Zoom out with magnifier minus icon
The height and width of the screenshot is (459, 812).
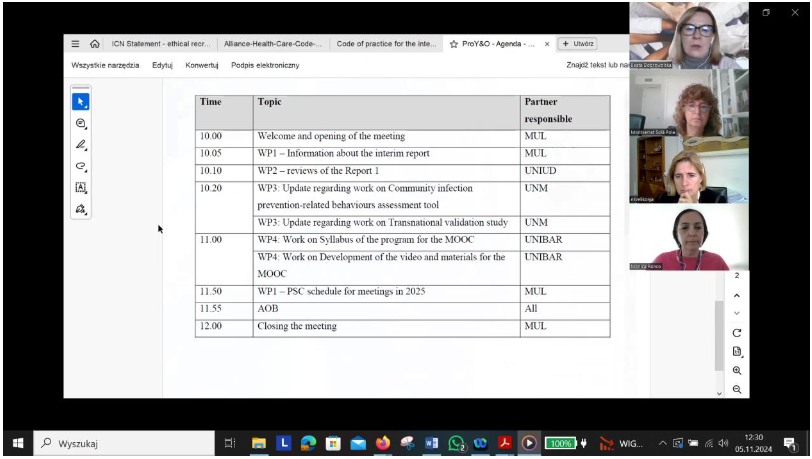[737, 389]
